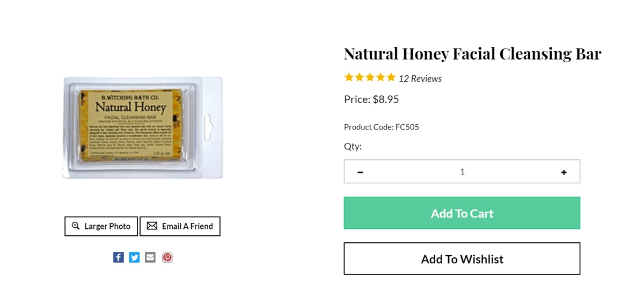
Task: Focus the Qty number field
Action: click(x=462, y=172)
